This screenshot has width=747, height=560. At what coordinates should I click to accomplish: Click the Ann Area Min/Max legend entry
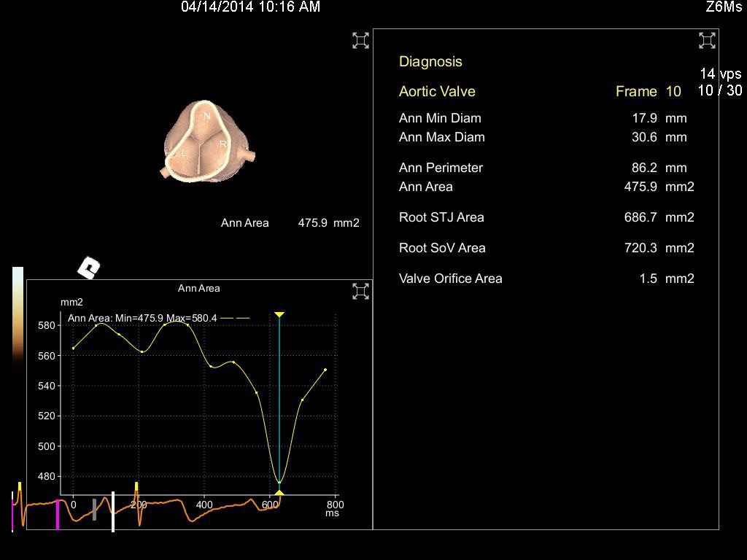(158, 318)
